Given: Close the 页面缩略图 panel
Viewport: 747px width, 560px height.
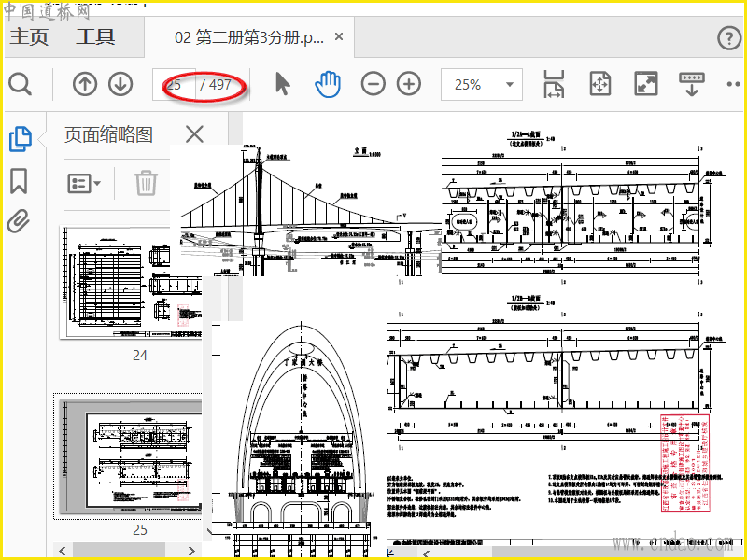Looking at the screenshot, I should pyautogui.click(x=194, y=134).
